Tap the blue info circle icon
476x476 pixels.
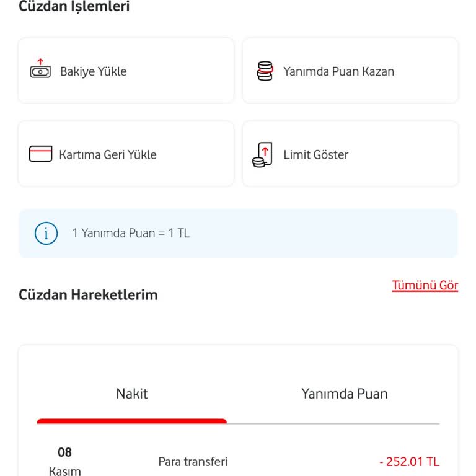tap(46, 233)
